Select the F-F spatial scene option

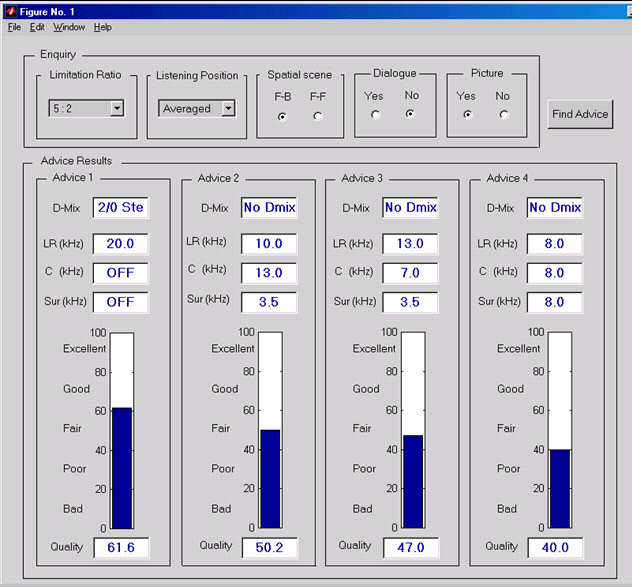pos(318,116)
